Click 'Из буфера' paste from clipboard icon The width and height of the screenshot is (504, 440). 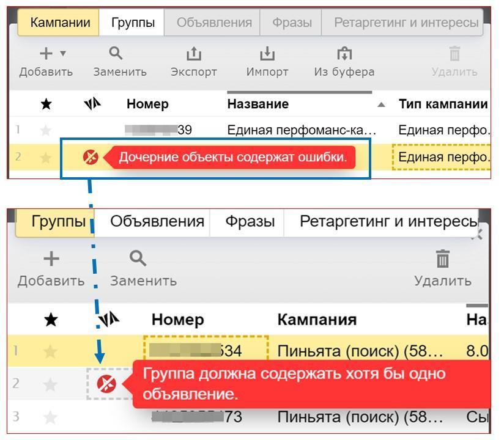pos(344,55)
